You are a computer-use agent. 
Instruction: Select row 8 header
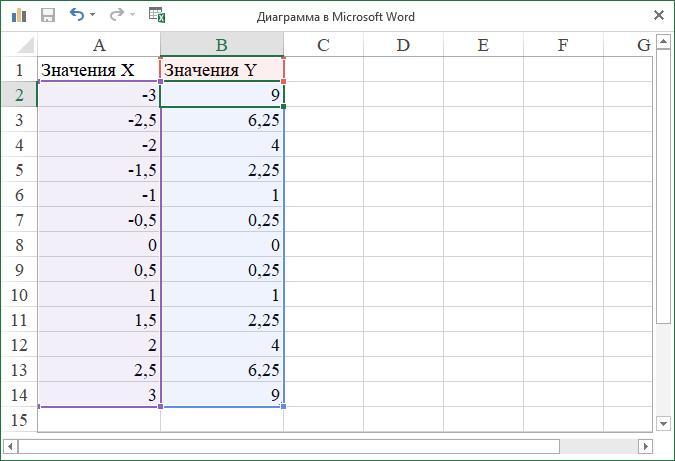tap(19, 245)
